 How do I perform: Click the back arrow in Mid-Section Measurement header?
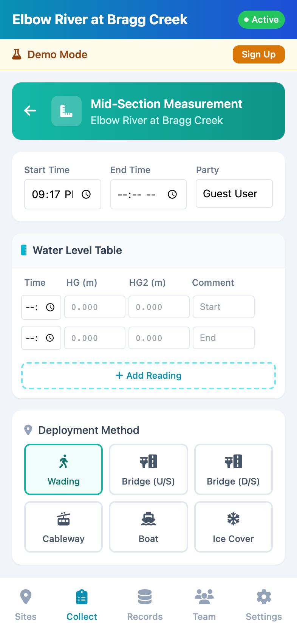pos(30,111)
